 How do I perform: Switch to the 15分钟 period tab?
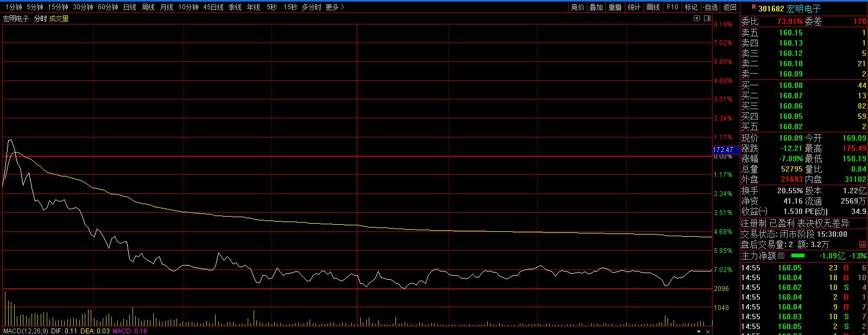tap(58, 7)
